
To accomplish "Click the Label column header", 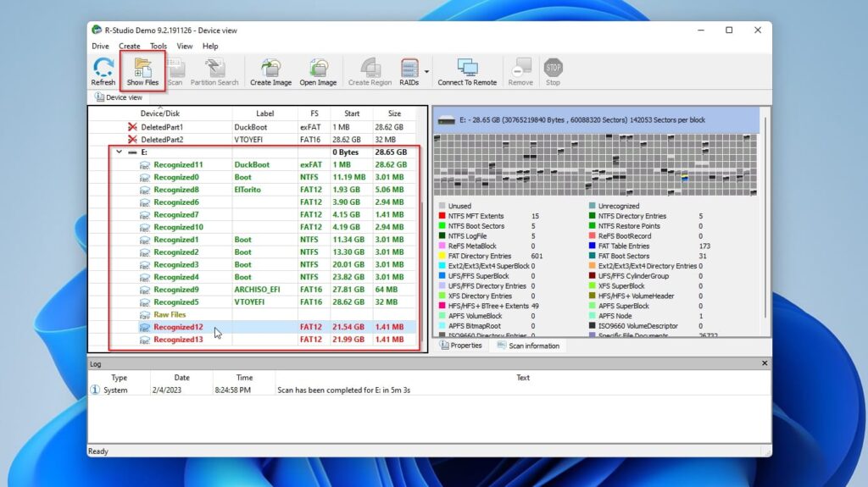I will [x=264, y=113].
